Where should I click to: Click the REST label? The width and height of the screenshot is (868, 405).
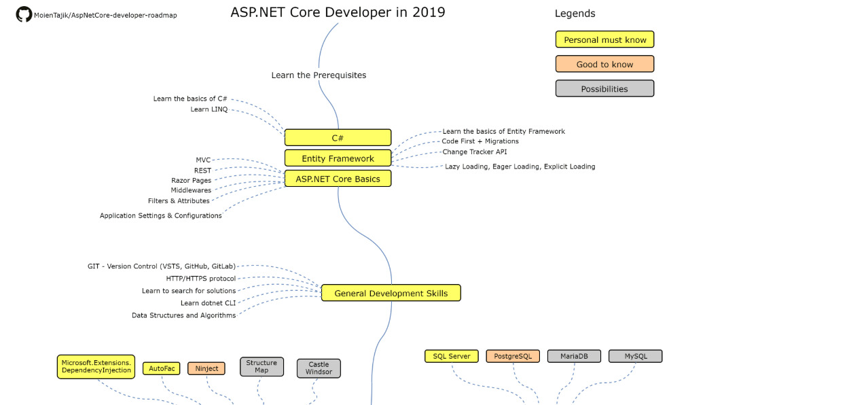pyautogui.click(x=202, y=171)
